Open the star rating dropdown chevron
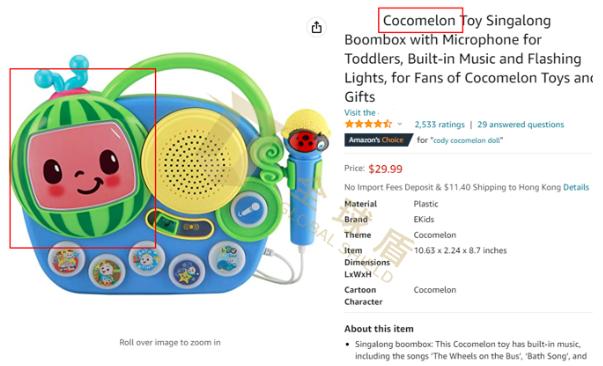603x366 pixels. pyautogui.click(x=400, y=124)
